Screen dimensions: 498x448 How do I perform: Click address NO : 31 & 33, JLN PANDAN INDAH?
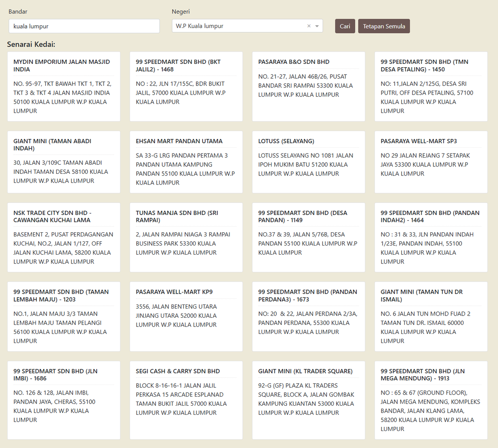click(x=427, y=248)
